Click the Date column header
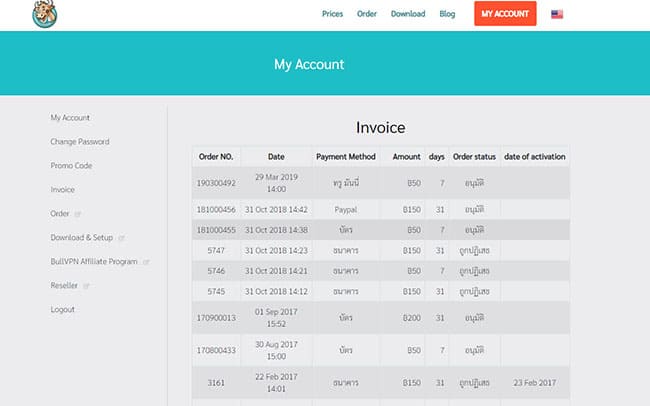 [x=276, y=157]
